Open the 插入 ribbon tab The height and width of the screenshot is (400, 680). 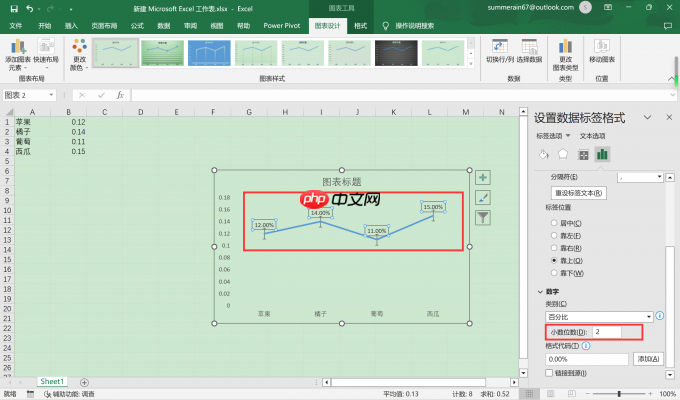(71, 26)
